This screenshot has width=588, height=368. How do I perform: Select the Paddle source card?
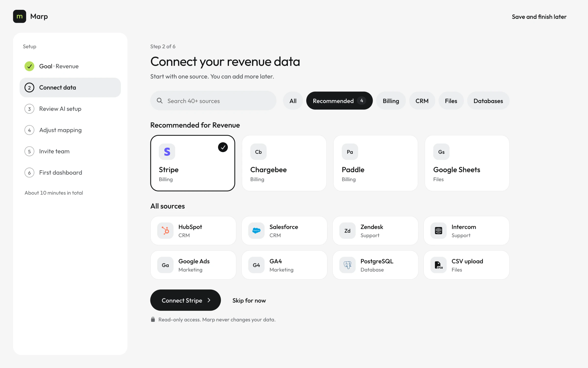[x=376, y=163]
